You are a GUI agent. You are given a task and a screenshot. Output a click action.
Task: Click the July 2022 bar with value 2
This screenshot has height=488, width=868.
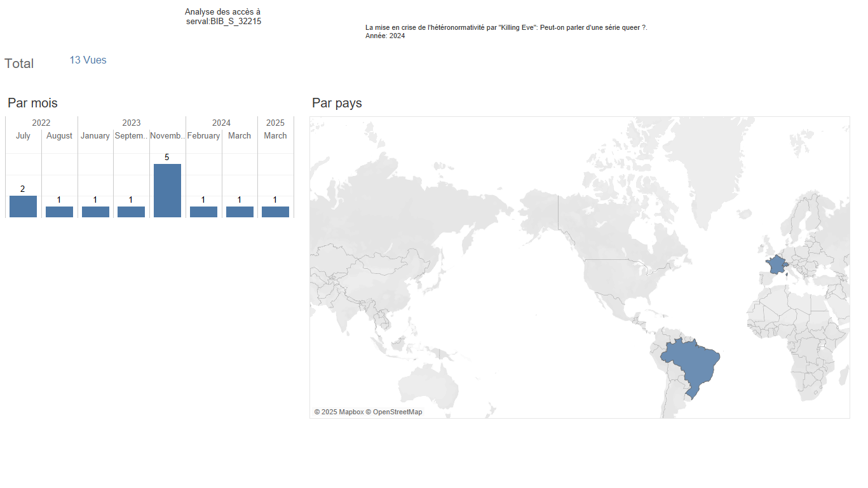click(23, 207)
